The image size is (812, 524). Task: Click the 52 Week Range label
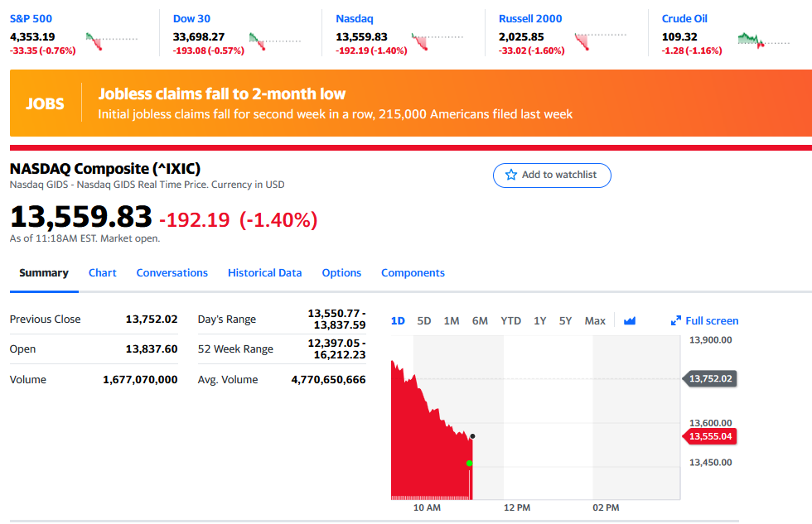tap(235, 349)
